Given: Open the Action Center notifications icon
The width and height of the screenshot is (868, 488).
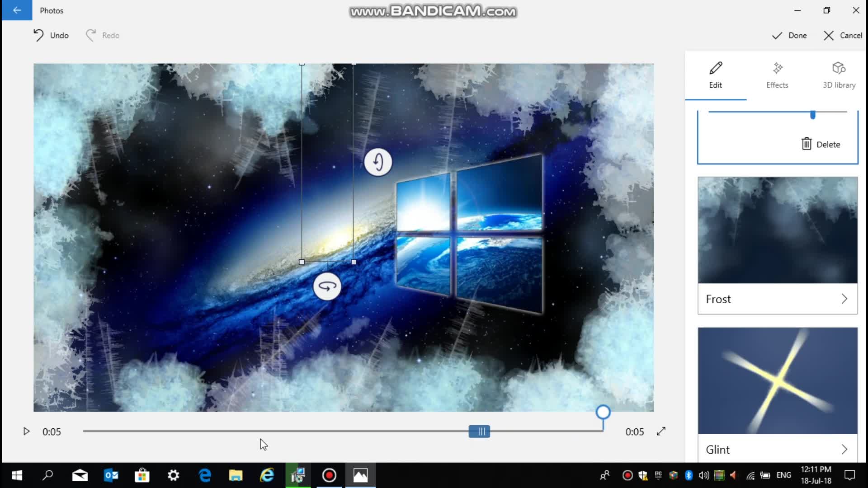Looking at the screenshot, I should pyautogui.click(x=849, y=475).
